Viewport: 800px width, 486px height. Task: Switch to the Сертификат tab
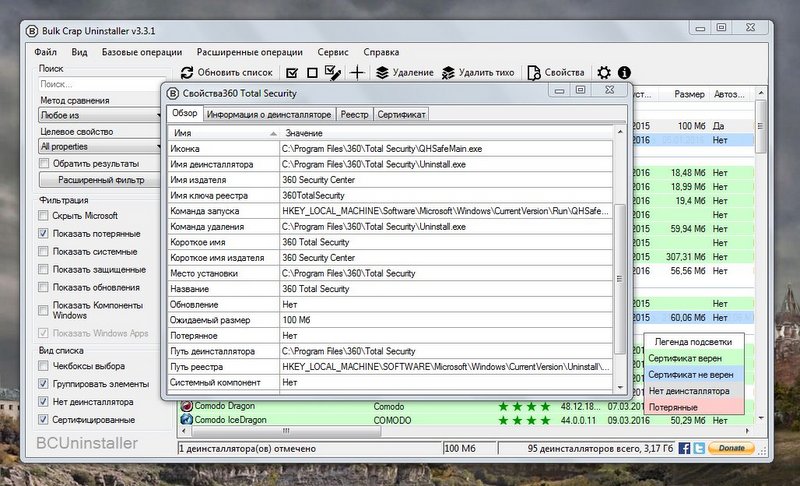(401, 115)
